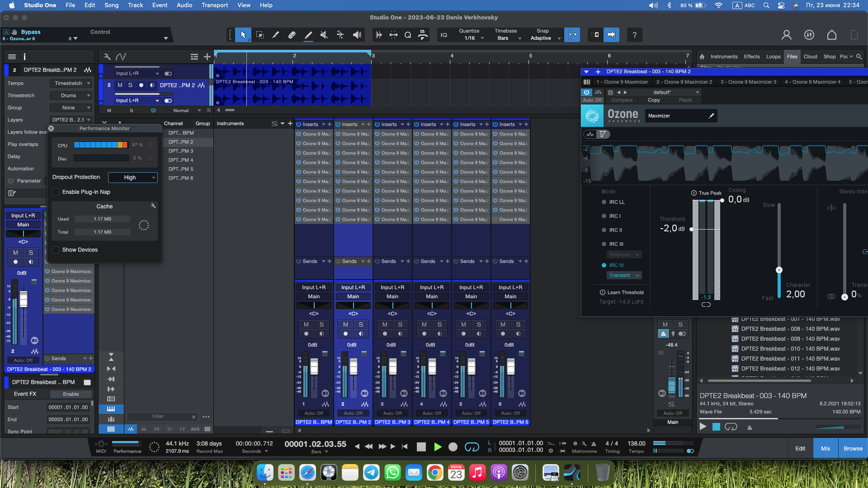Image resolution: width=868 pixels, height=488 pixels.
Task: Click the Browse view button
Action: (853, 449)
